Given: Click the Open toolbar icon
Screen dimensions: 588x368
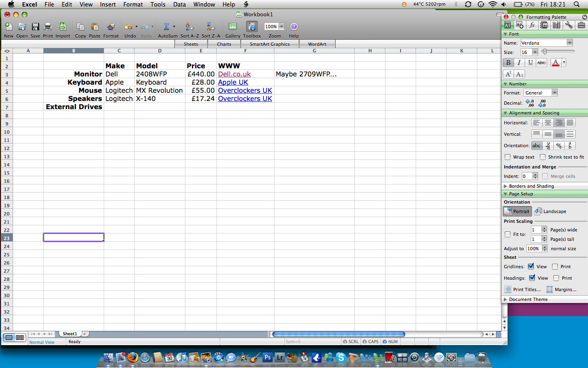Looking at the screenshot, I should click(x=22, y=27).
